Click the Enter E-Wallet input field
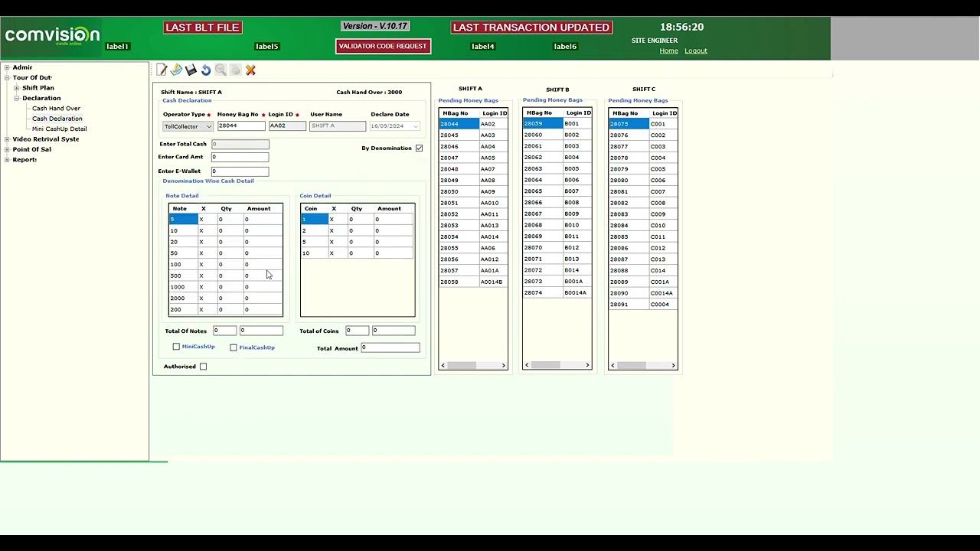This screenshot has width=980, height=551. click(240, 171)
